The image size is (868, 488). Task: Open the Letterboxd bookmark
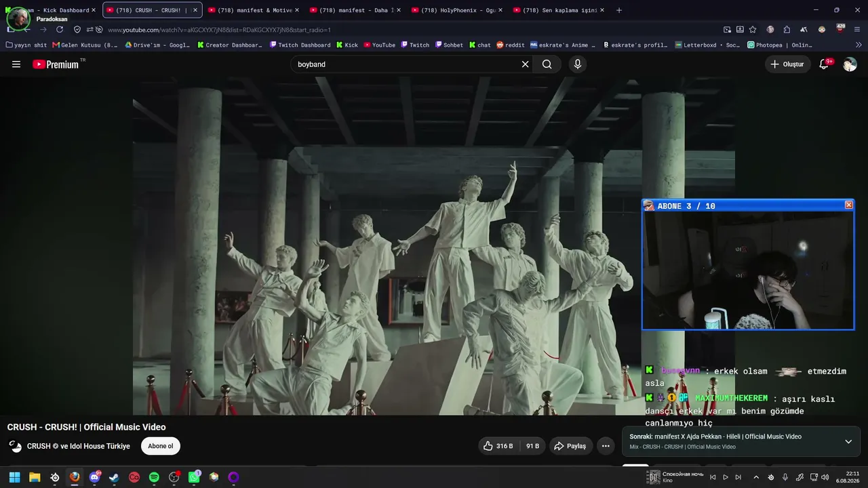[707, 45]
